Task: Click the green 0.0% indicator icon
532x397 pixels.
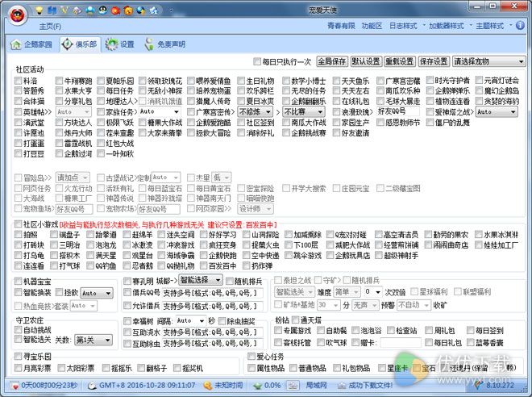Action: [257, 386]
